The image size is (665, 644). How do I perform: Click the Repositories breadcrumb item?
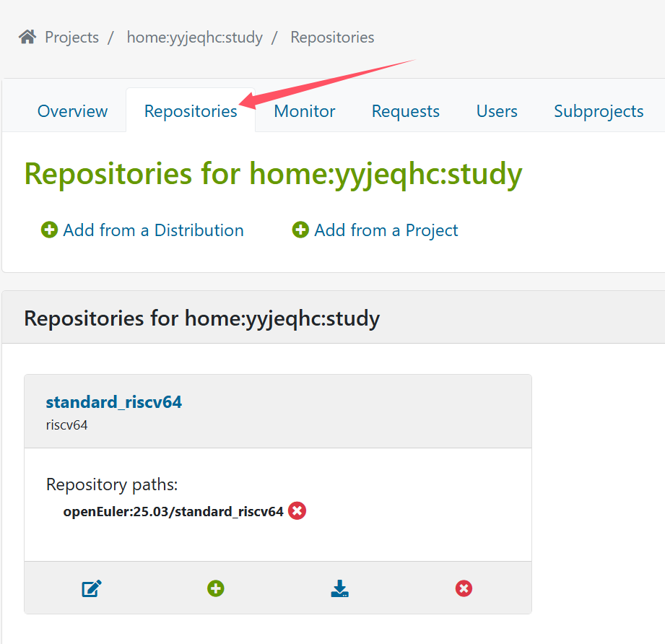tap(332, 37)
